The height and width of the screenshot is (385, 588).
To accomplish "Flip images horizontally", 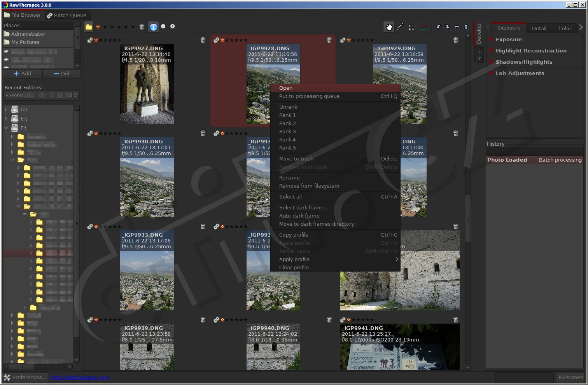I will click(457, 27).
